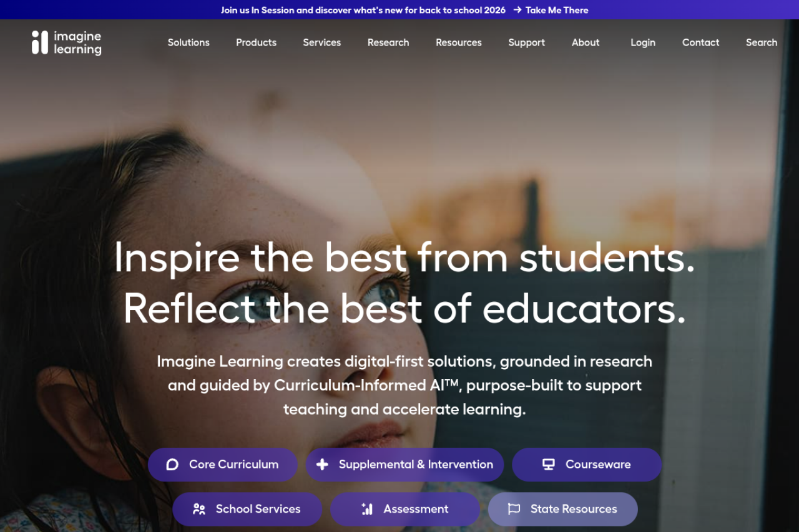799x532 pixels.
Task: Click the State Resources flag icon
Action: click(514, 510)
